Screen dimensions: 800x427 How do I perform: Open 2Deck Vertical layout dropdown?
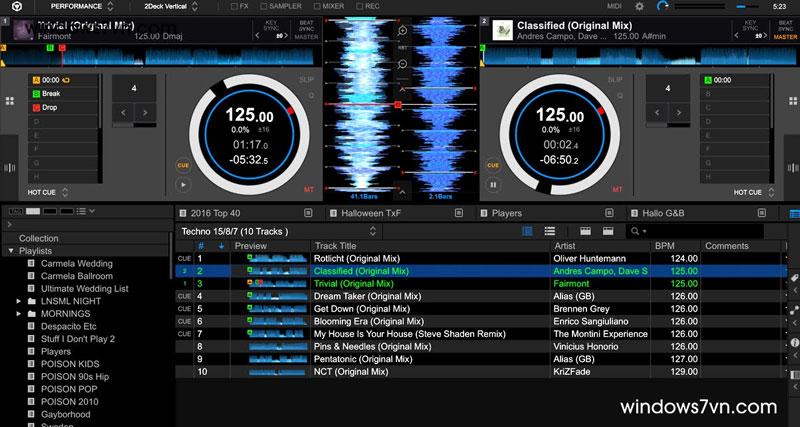point(169,7)
